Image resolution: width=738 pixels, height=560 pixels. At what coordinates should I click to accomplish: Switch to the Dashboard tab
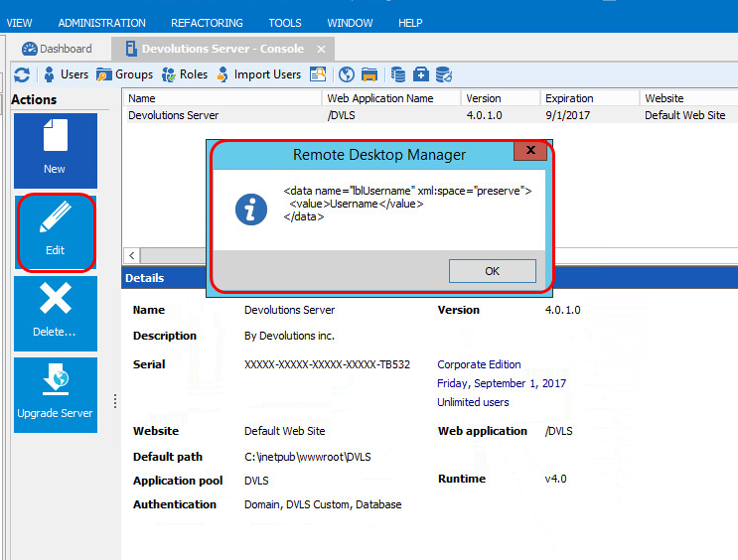click(x=57, y=49)
